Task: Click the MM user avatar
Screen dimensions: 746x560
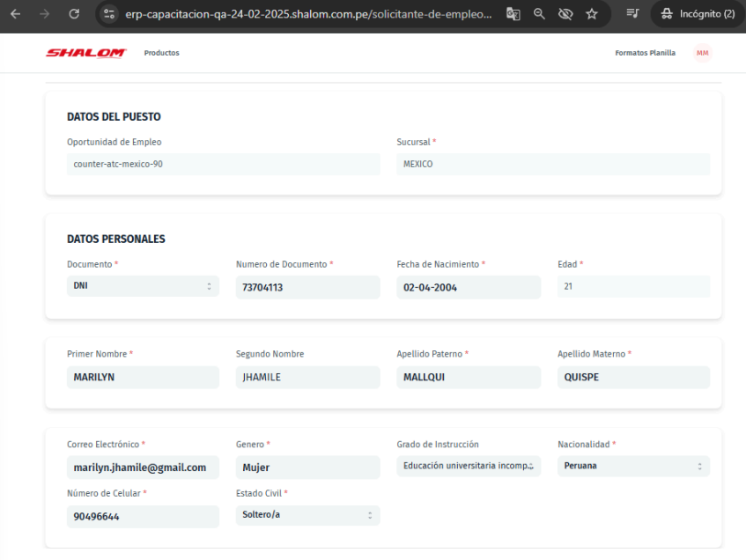Action: click(702, 53)
